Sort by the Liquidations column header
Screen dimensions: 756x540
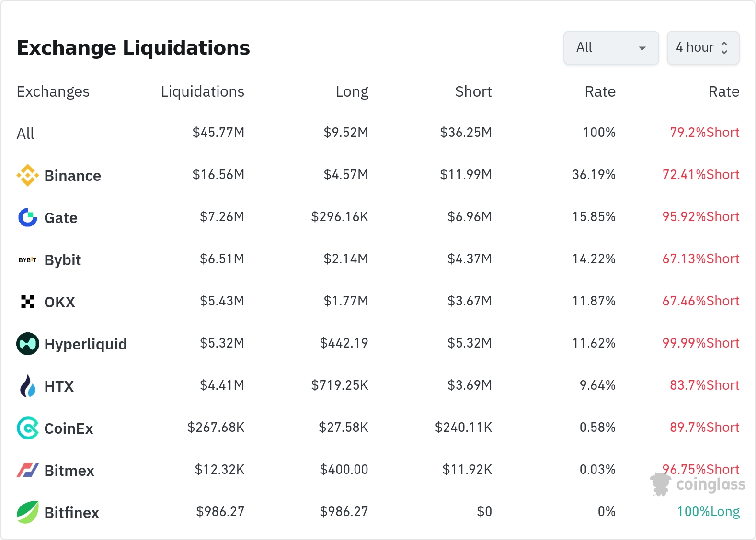pos(202,91)
